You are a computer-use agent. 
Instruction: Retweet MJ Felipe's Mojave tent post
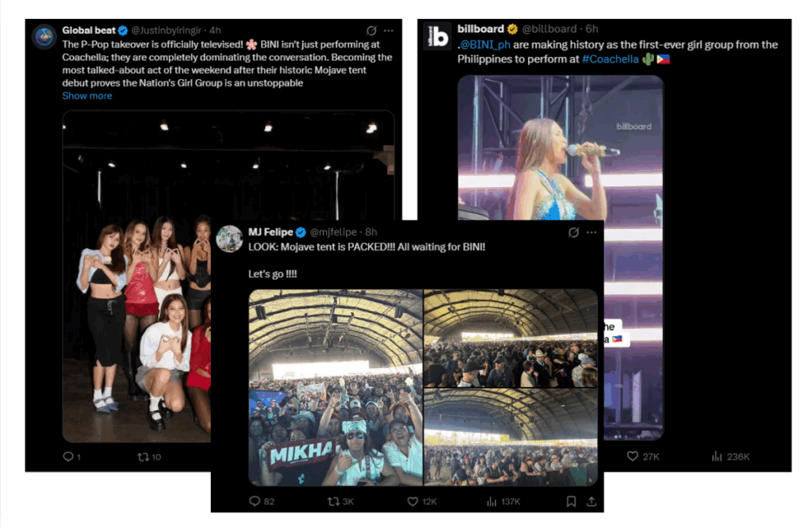(x=334, y=501)
